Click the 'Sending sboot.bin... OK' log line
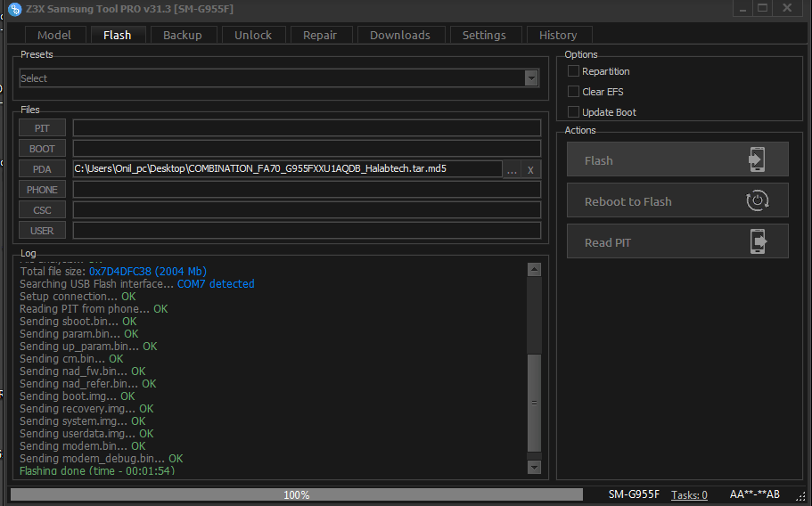Image resolution: width=812 pixels, height=506 pixels. (78, 322)
